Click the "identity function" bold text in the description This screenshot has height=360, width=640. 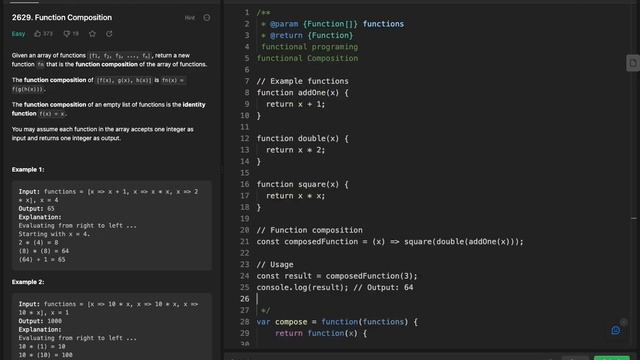[108, 109]
